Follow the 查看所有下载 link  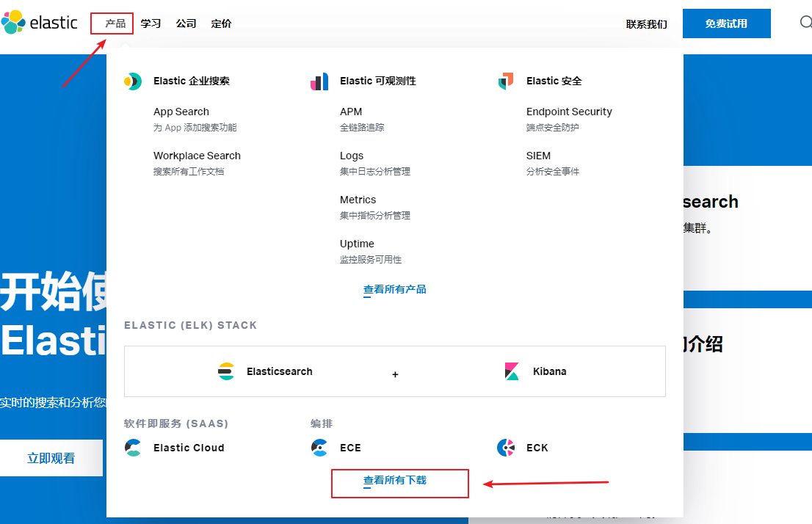click(395, 480)
